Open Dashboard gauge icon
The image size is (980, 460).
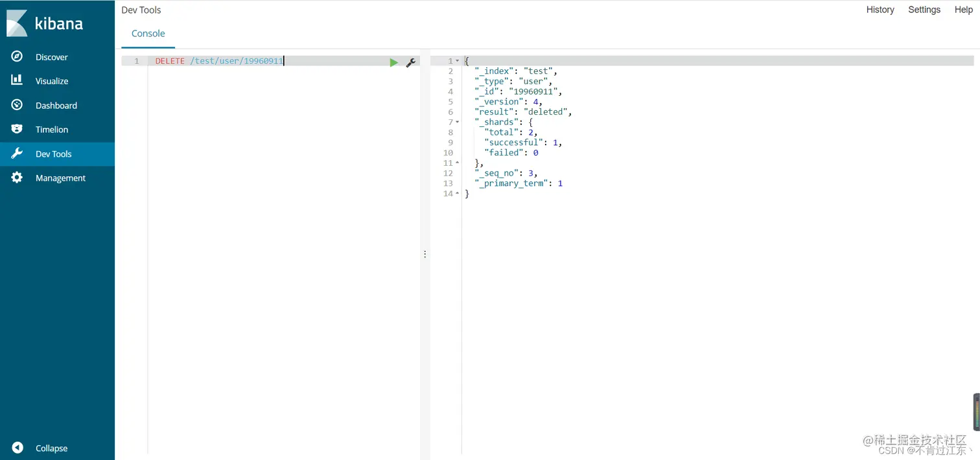coord(17,105)
